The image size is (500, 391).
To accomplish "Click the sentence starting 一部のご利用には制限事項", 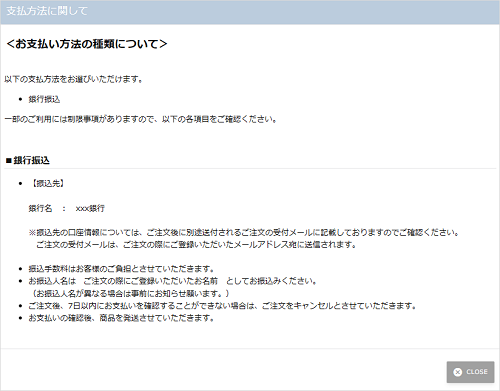I will point(141,119).
